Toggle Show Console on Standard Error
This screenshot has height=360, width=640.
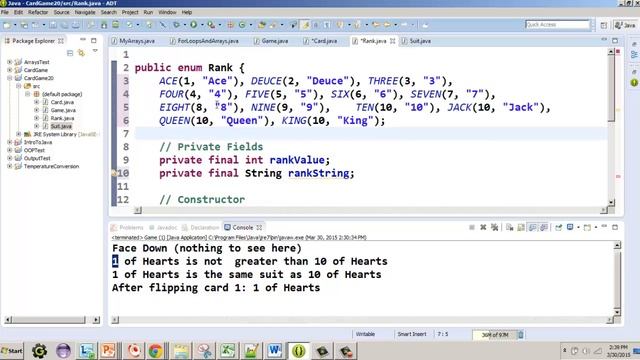[544, 227]
